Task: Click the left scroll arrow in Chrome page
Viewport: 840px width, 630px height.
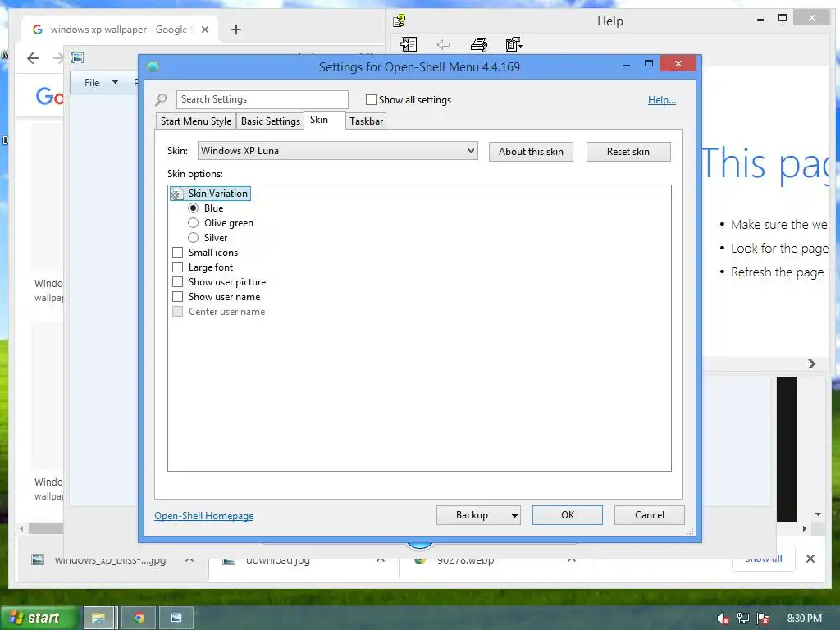Action: pyautogui.click(x=21, y=529)
